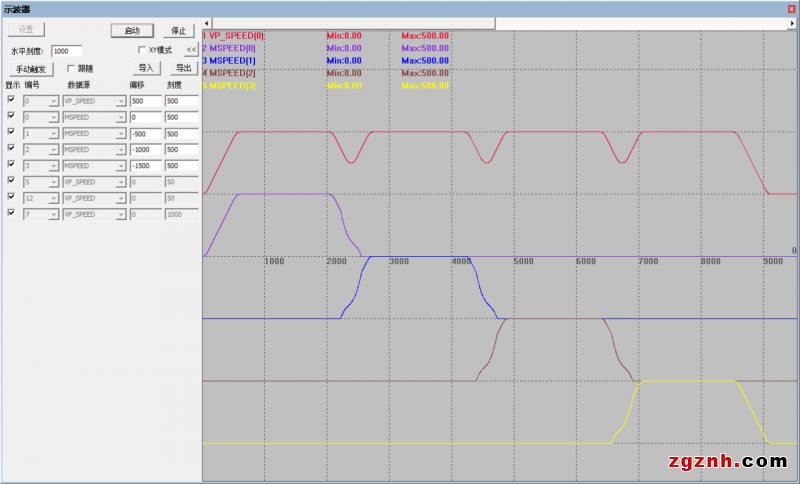Click the 导入 import button

(x=146, y=69)
